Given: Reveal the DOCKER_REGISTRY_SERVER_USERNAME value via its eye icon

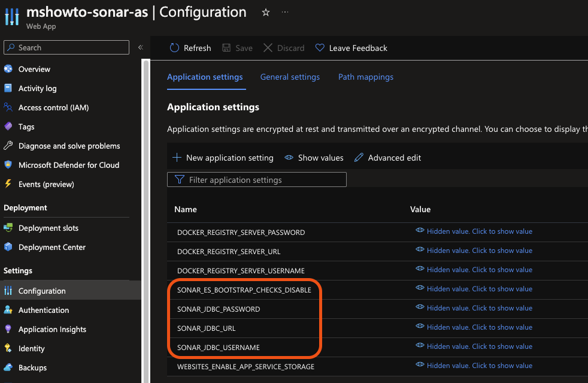Looking at the screenshot, I should tap(420, 269).
